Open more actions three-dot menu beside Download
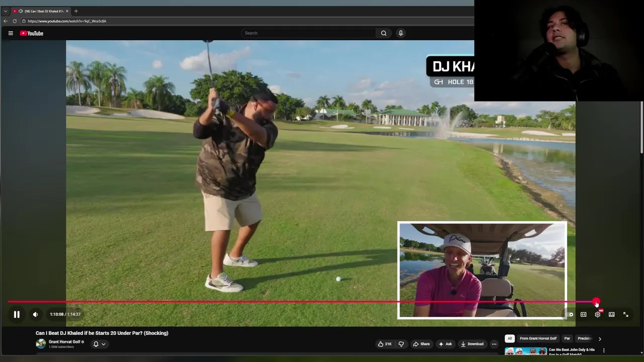 494,344
